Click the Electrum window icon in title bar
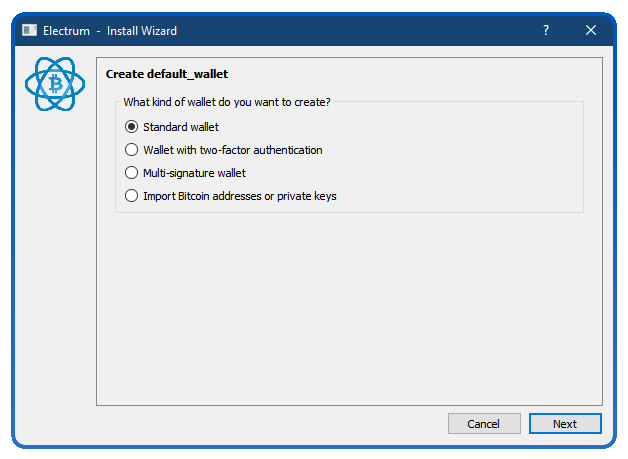Screen dimensions: 628x459 point(29,30)
